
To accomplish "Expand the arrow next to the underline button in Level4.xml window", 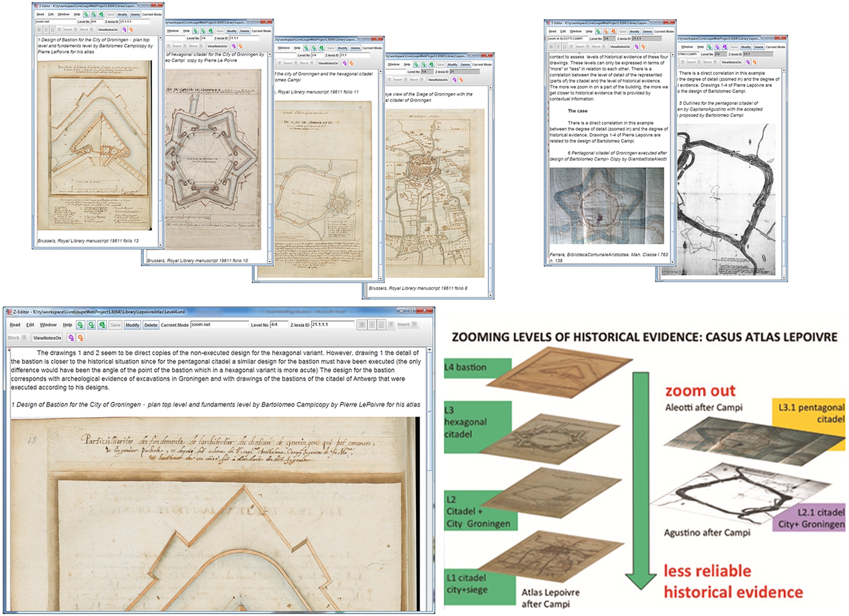I will pyautogui.click(x=391, y=324).
